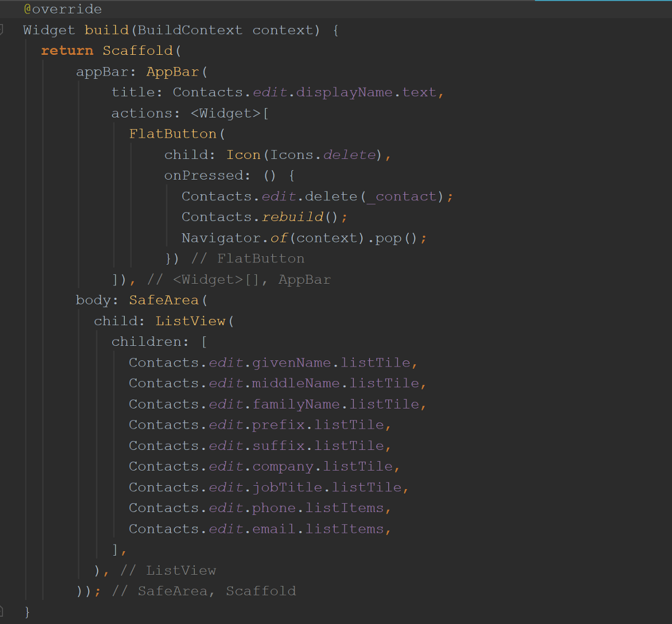
Task: Click the // <Widget>[], AppBar closing comment
Action: pyautogui.click(x=239, y=279)
